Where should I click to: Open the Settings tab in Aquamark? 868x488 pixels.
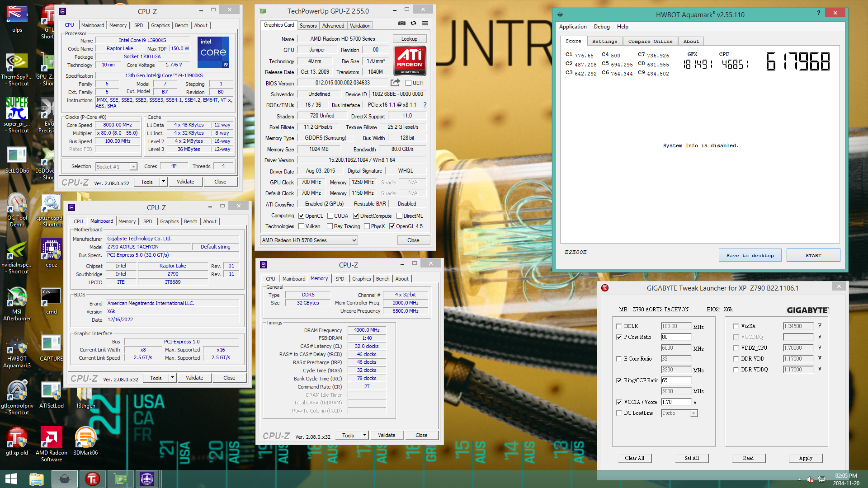(604, 41)
